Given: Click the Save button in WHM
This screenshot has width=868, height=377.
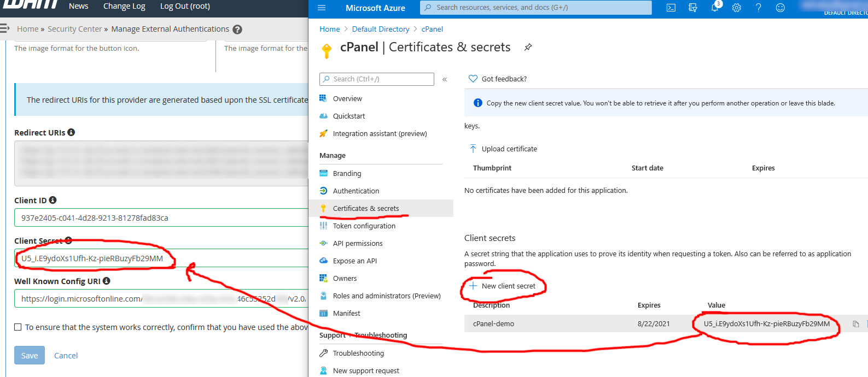Looking at the screenshot, I should tap(30, 355).
